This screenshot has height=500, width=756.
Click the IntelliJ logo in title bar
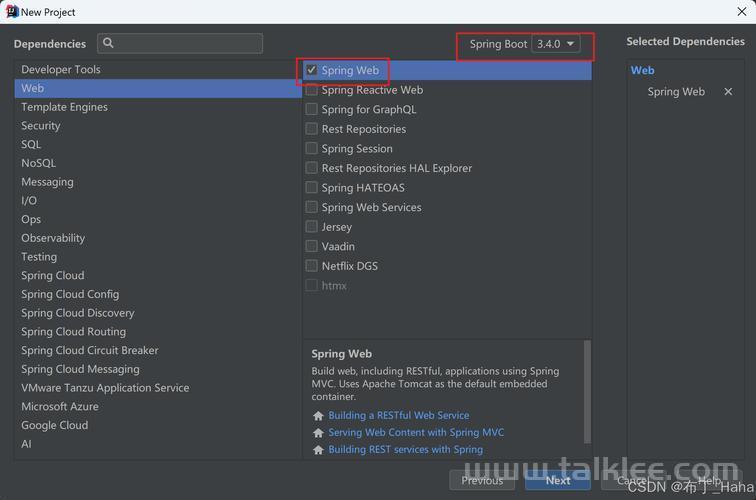[x=12, y=12]
